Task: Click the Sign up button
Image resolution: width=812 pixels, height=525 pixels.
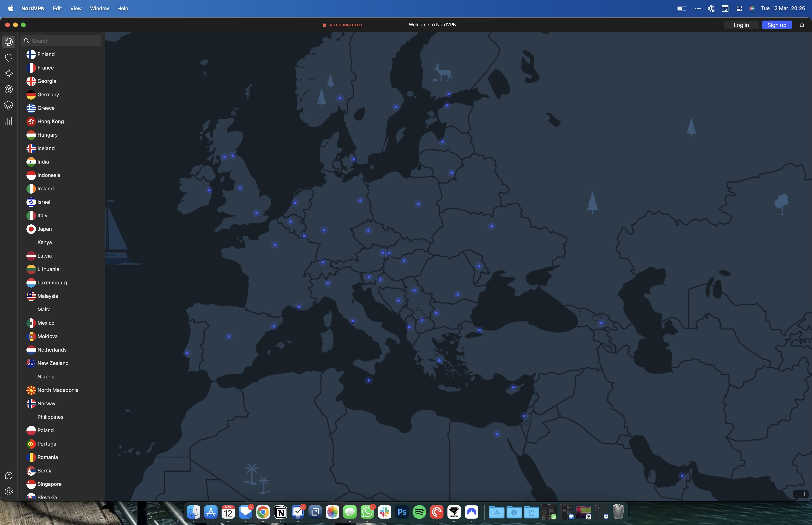Action: coord(777,25)
